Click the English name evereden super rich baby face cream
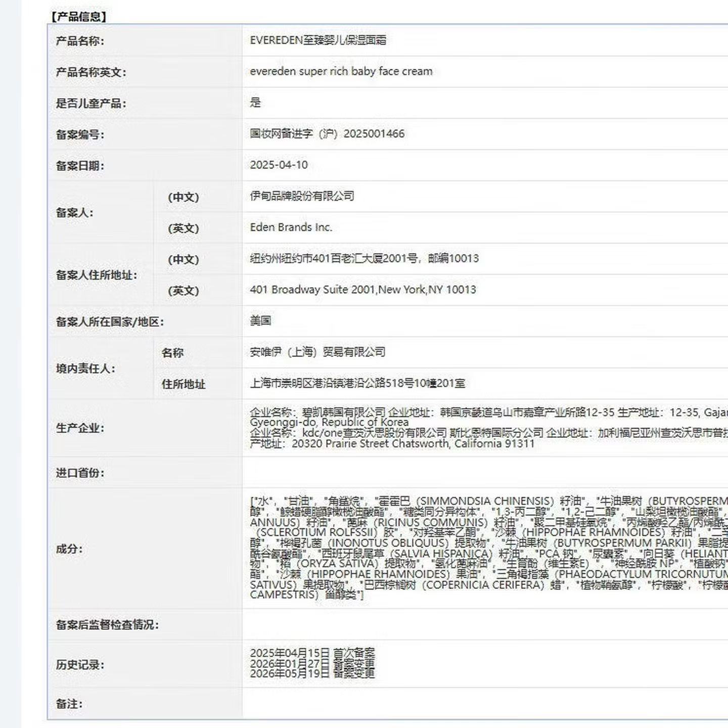This screenshot has width=728, height=728. 341,71
